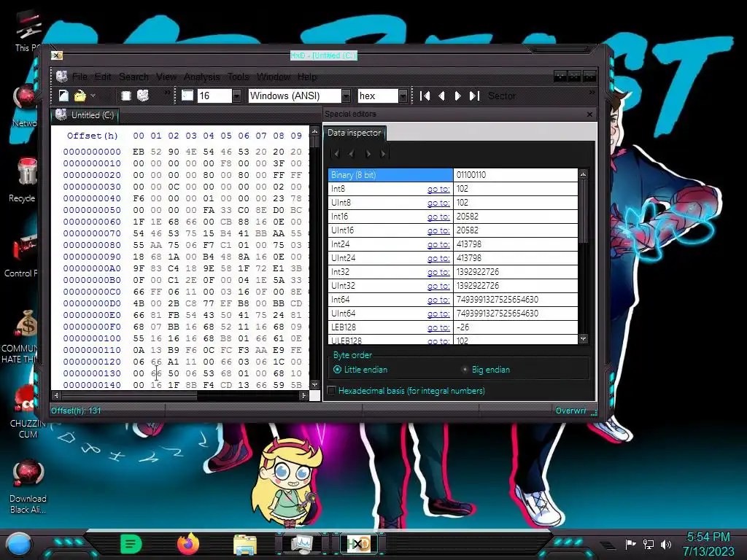Open the Window menu
Screen dimensions: 747x560
(x=274, y=77)
